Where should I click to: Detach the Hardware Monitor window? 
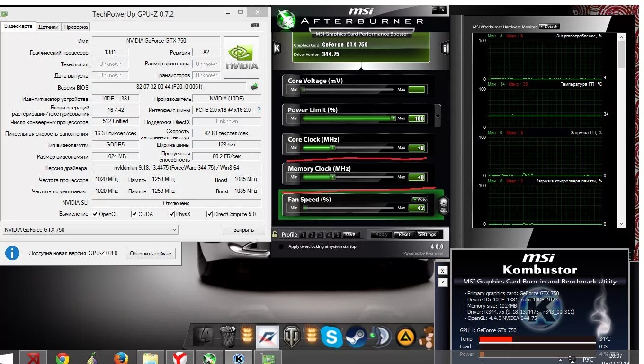(549, 27)
